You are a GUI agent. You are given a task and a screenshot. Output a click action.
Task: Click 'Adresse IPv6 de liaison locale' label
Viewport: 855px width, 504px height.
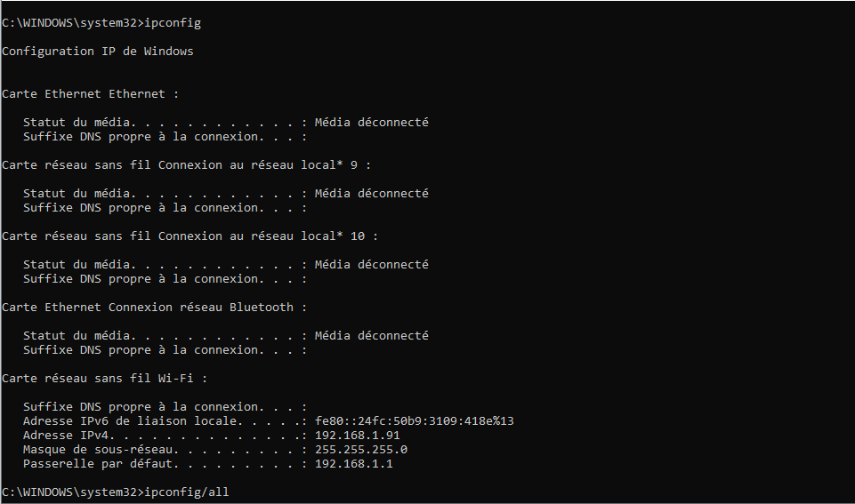tap(130, 421)
